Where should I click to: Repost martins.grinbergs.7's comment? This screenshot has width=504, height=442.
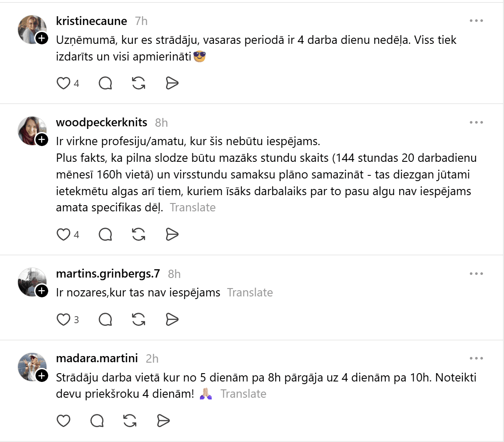click(138, 320)
